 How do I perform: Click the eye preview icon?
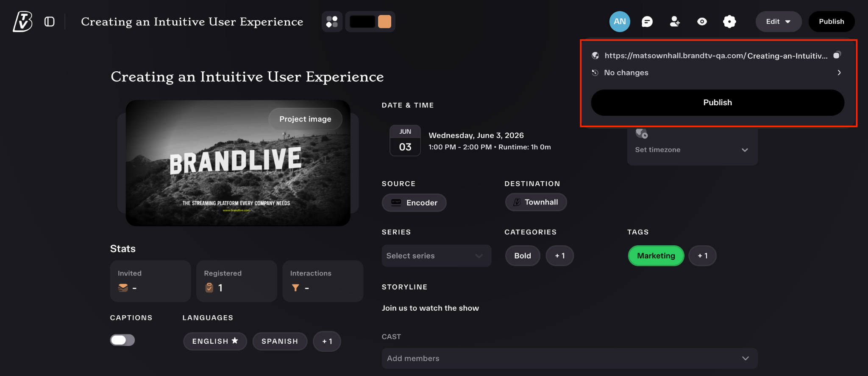click(702, 22)
